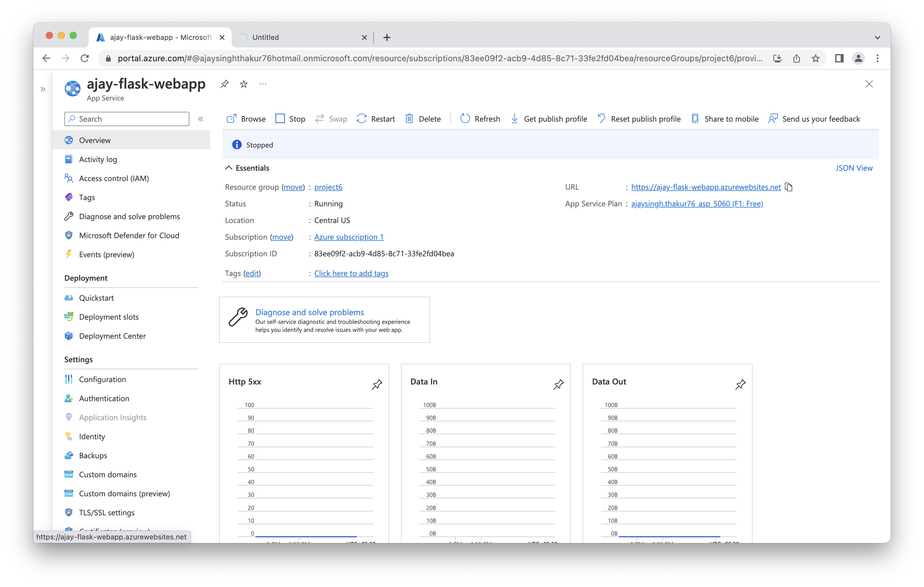Pin the Http 5xx chart
The width and height of the screenshot is (924, 587).
coord(377,384)
